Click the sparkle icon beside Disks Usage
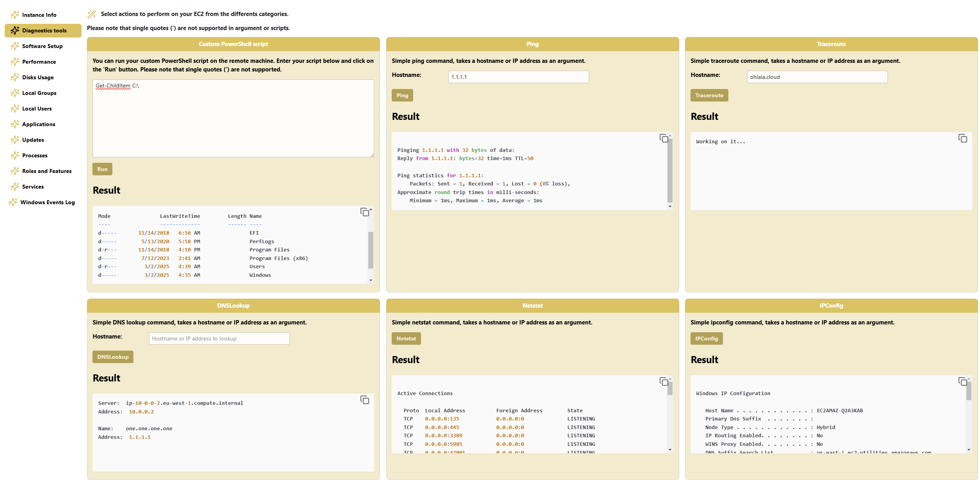Image resolution: width=980 pixels, height=481 pixels. [x=15, y=77]
